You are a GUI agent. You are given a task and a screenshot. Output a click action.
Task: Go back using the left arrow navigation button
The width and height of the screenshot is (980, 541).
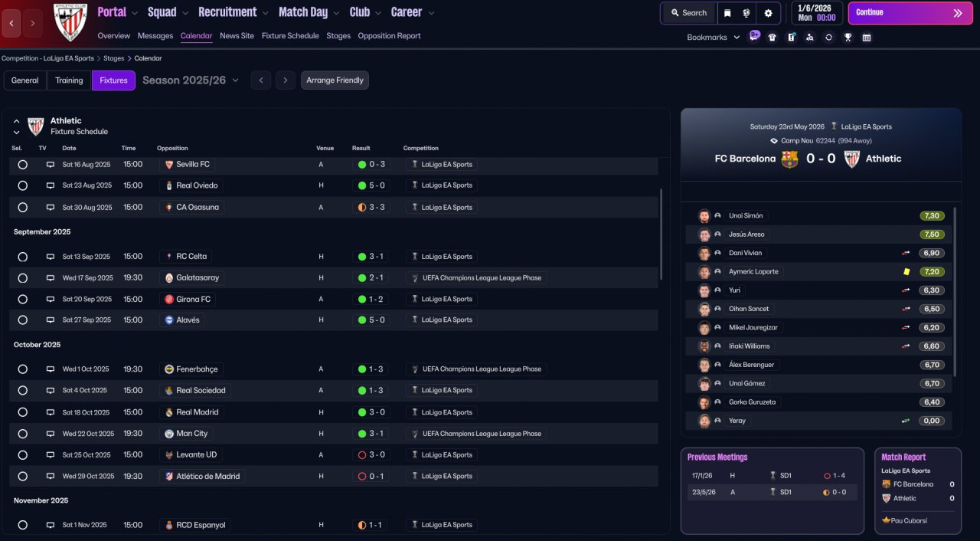click(11, 24)
